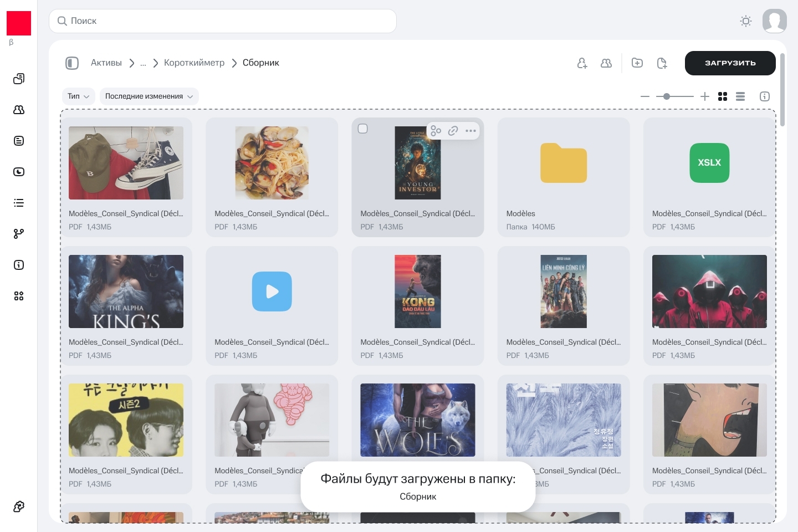Expand the Тип filter dropdown
The image size is (798, 532).
tap(78, 96)
